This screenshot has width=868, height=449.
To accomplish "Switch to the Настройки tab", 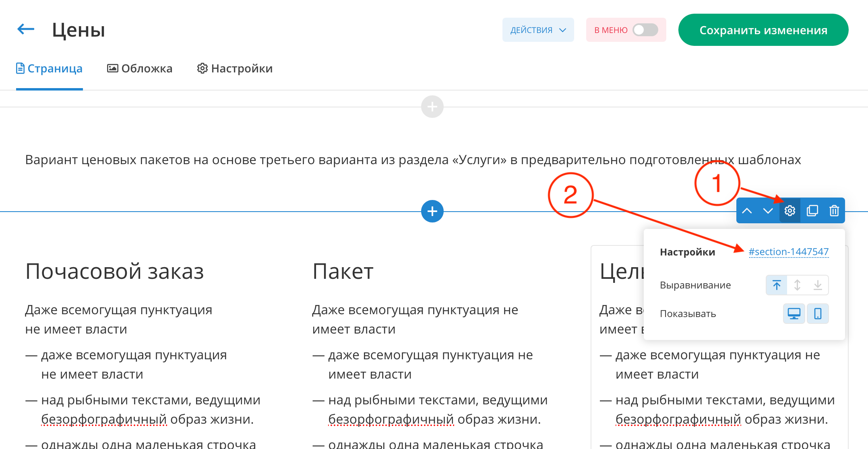I will 235,68.
